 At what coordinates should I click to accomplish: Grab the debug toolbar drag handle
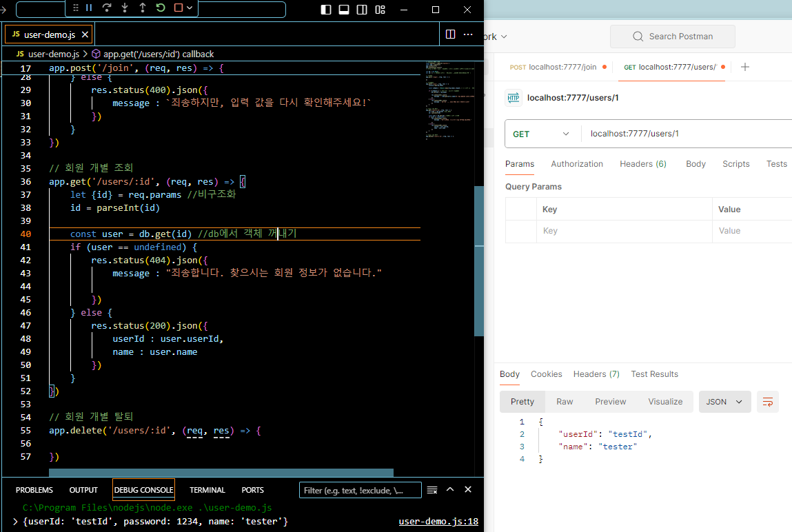76,8
